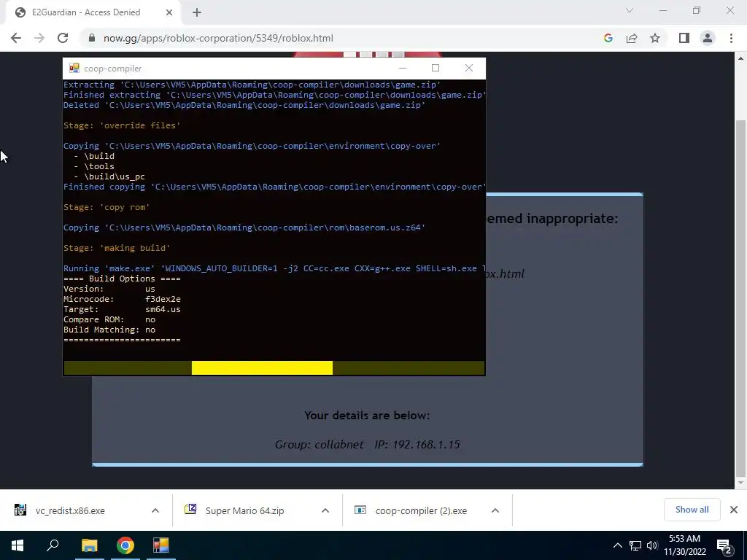
Task: Minimize the coop-compiler window
Action: (403, 68)
